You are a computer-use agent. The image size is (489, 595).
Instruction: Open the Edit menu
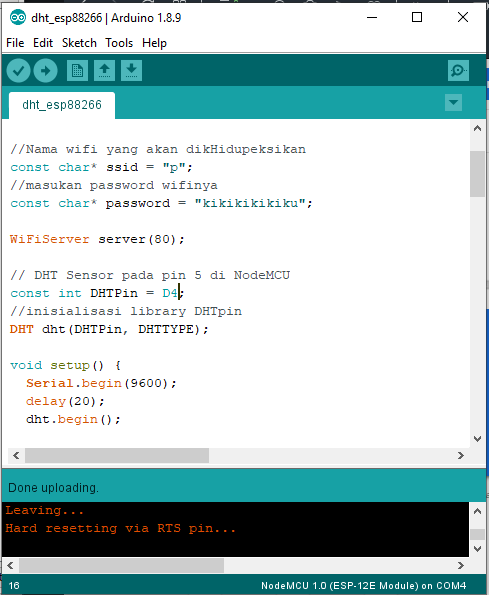(43, 43)
